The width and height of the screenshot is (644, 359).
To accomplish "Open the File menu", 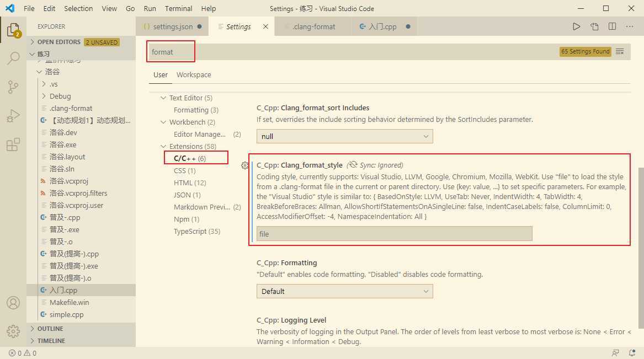I will click(29, 8).
